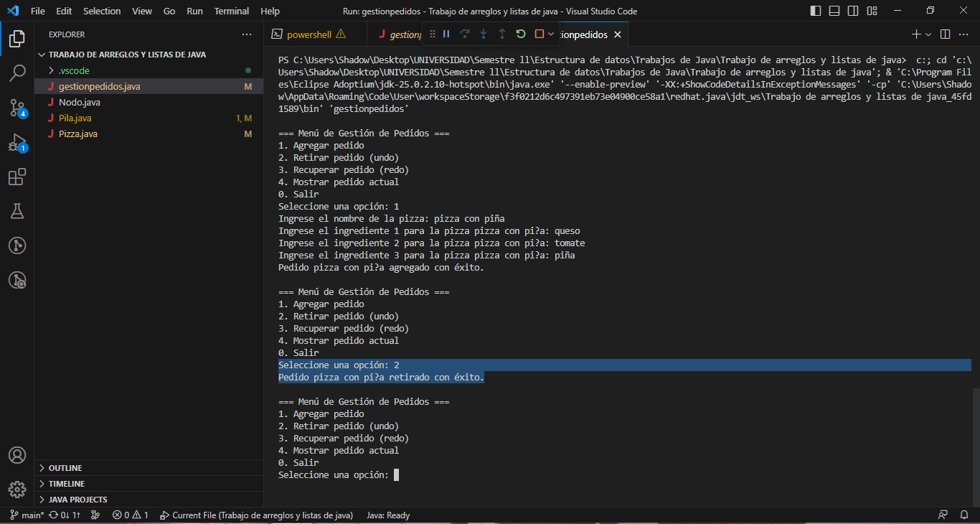Restart the debug session
Image resolution: width=980 pixels, height=524 pixels.
[x=521, y=34]
